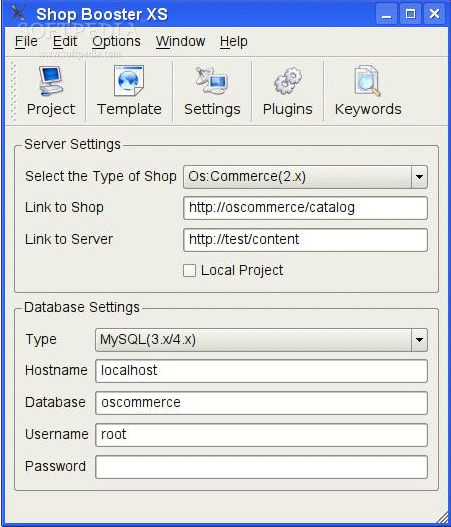Open the Template toolbar icon
Screen dimensions: 451x527
tap(129, 91)
